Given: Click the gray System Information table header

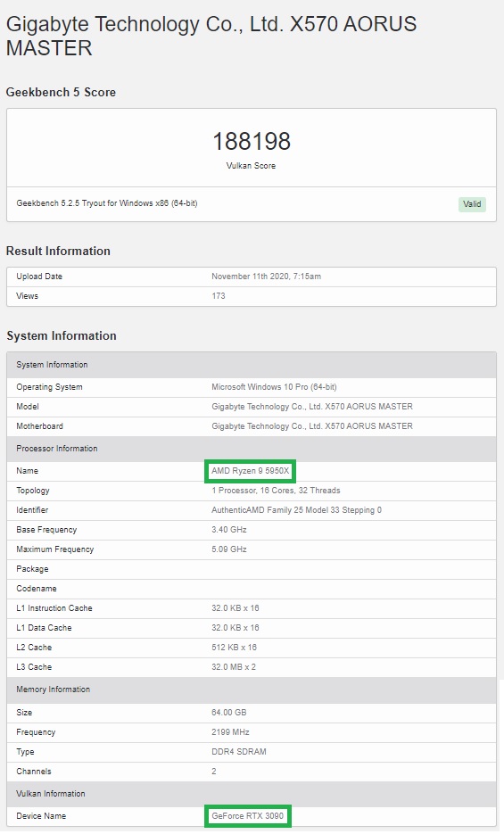Looking at the screenshot, I should (x=252, y=365).
